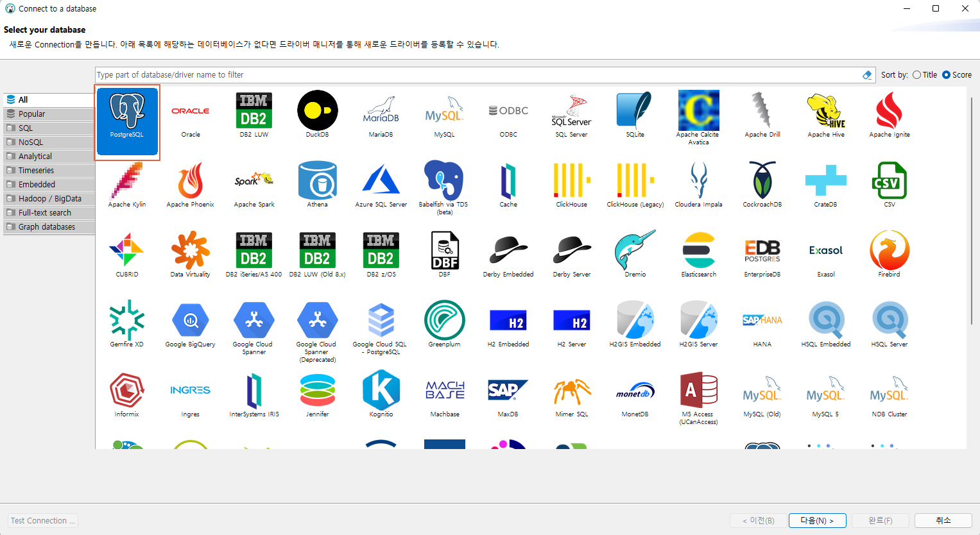The height and width of the screenshot is (535, 980).
Task: Show Embedded databases category
Action: [49, 185]
